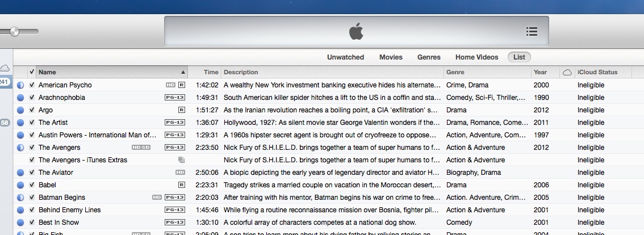Click the unwatched dot for Austin Powers

click(20, 135)
